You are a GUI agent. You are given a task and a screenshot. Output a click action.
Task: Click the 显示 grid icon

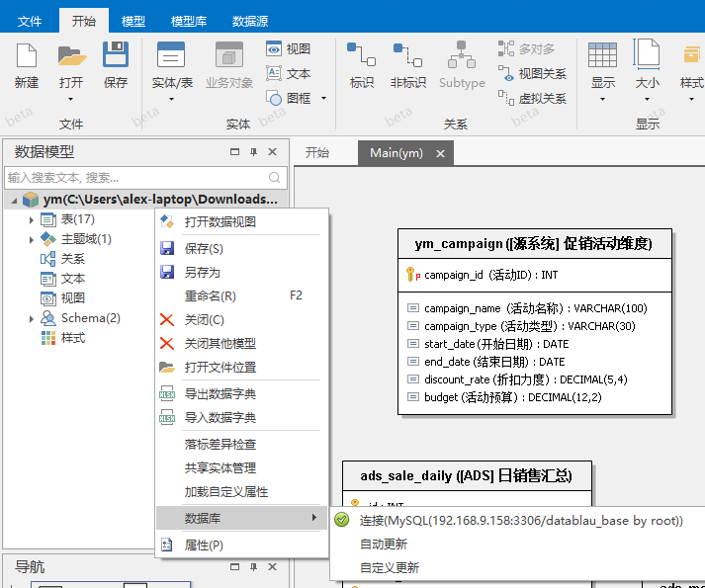[x=602, y=54]
